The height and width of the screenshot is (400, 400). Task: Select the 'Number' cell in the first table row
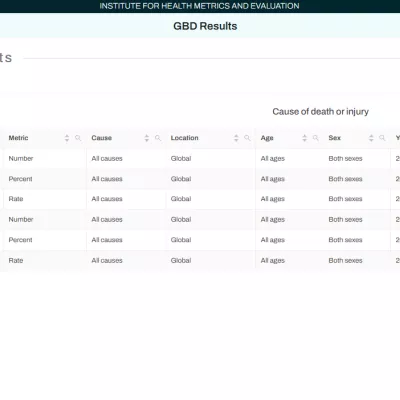21,159
